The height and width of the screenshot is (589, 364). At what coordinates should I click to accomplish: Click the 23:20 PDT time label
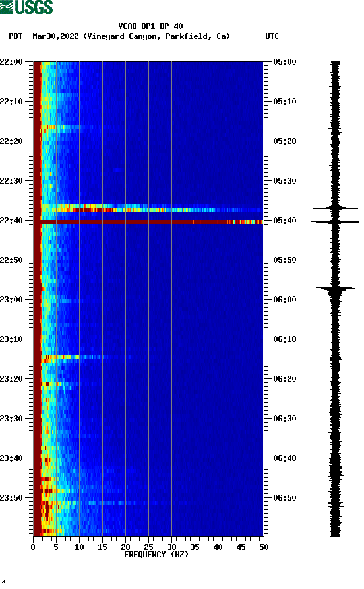tap(11, 378)
